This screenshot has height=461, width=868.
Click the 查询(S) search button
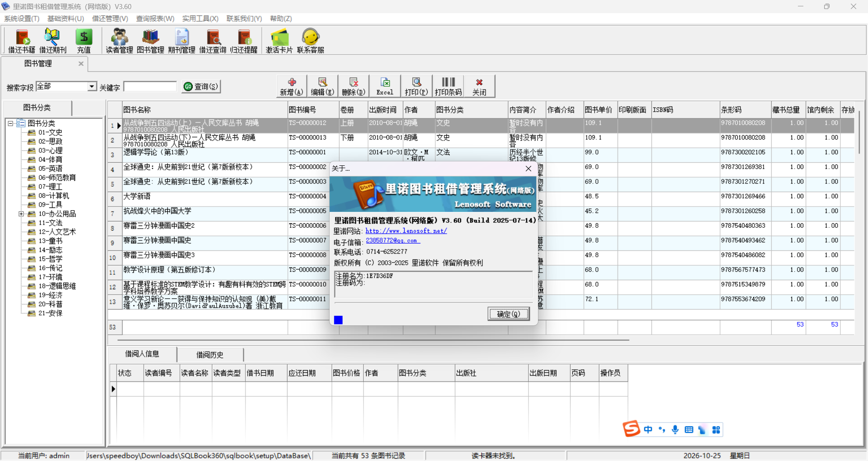tap(201, 86)
